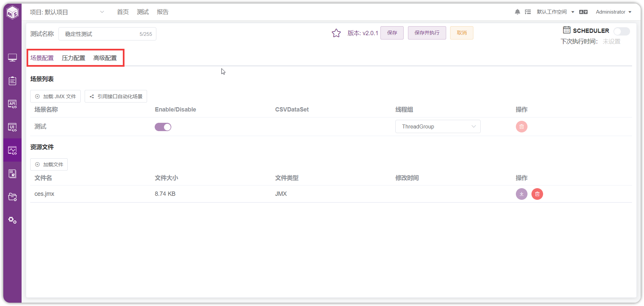Switch to the 高级配置 tab

105,58
